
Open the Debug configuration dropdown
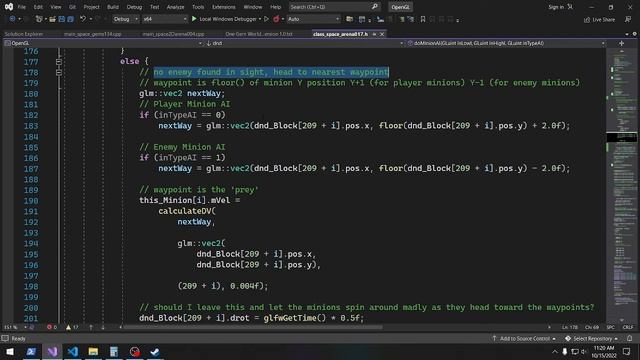126,19
